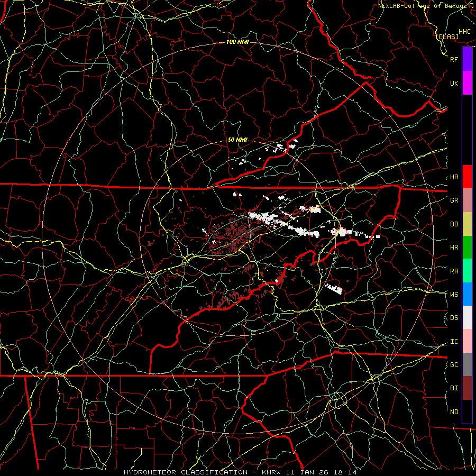Click the 'GR' legend label
Image resolution: width=476 pixels, height=476 pixels.
(x=454, y=200)
